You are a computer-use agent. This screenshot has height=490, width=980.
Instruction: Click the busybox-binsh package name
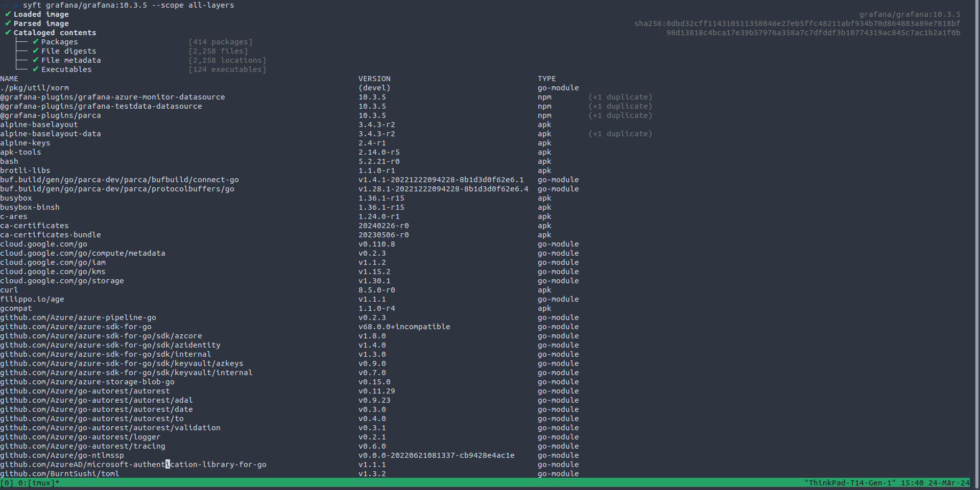point(30,207)
